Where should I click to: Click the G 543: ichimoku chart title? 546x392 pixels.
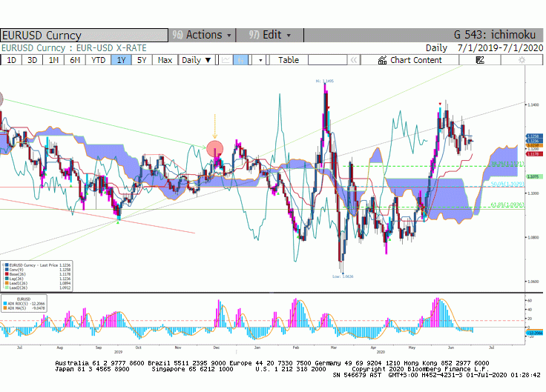pyautogui.click(x=495, y=35)
